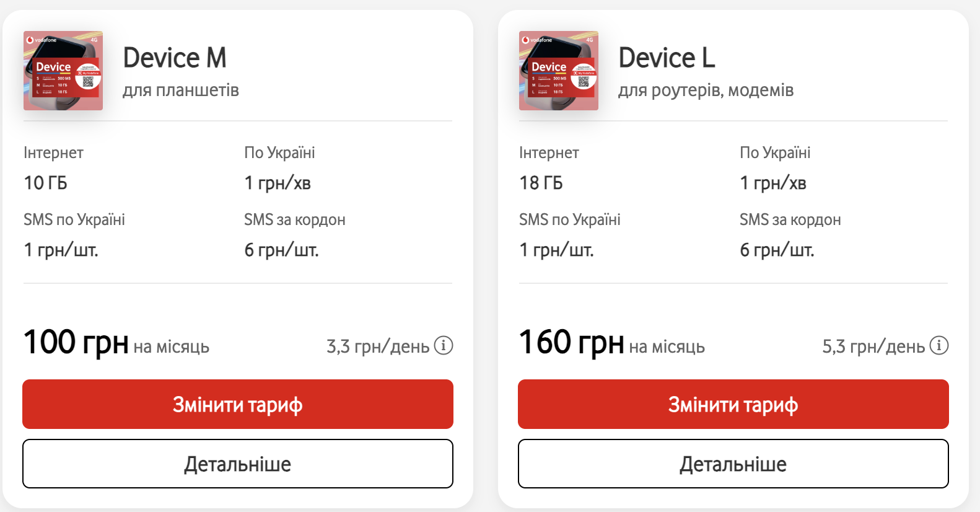
Task: Click the 100 грн monthly price
Action: [x=76, y=343]
